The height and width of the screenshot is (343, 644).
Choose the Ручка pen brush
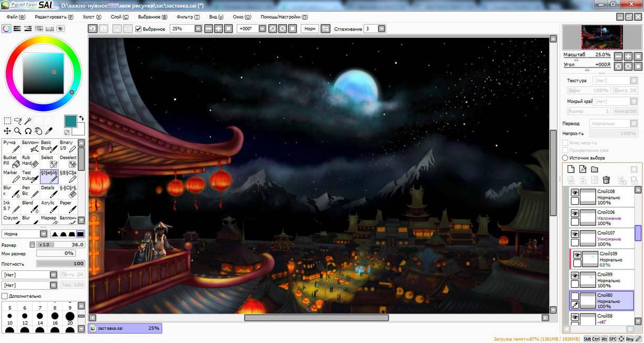pyautogui.click(x=11, y=146)
